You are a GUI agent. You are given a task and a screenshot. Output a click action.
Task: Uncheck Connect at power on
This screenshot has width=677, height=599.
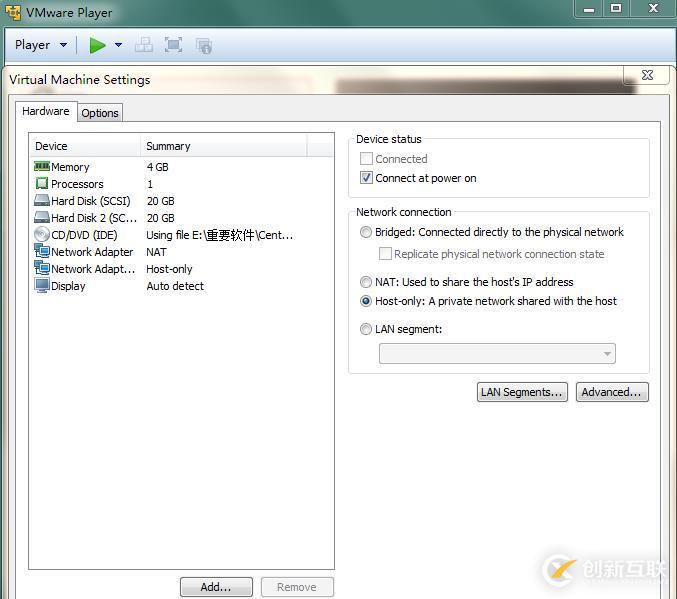pos(366,177)
